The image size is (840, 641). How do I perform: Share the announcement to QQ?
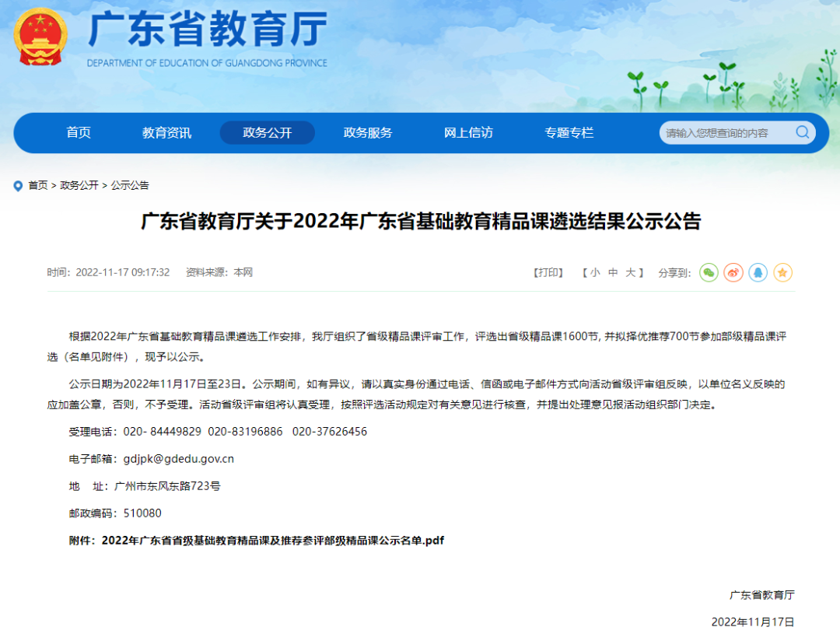point(758,272)
